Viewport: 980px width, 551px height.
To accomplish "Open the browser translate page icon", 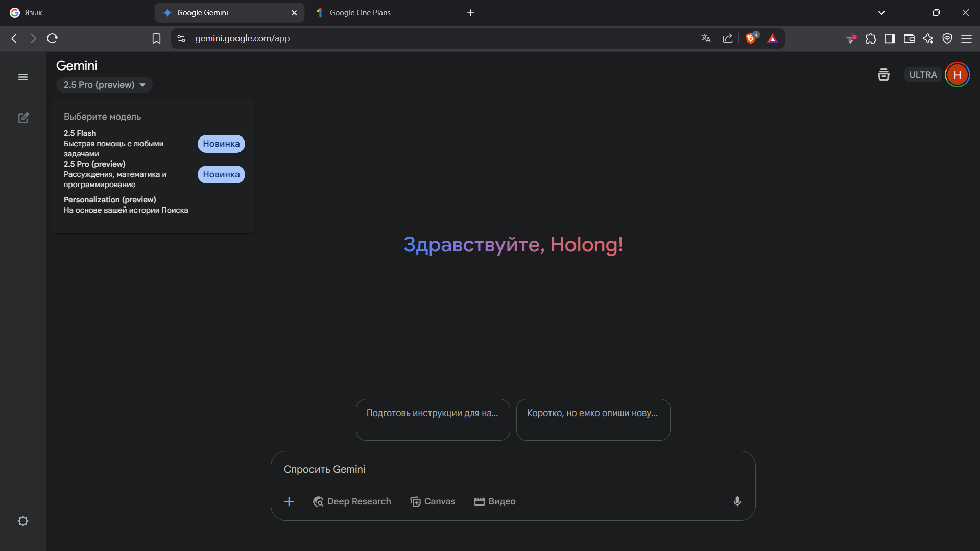I will [x=706, y=38].
